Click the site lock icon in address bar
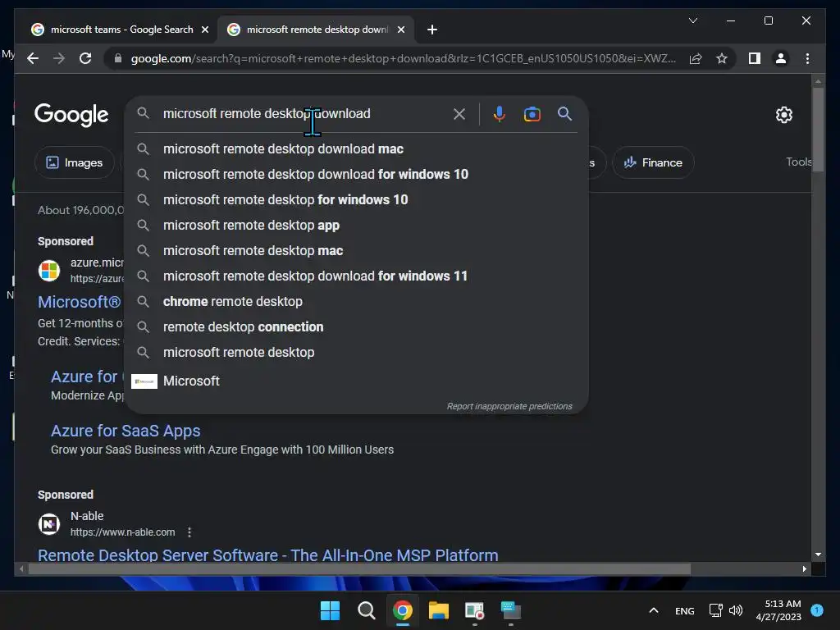Image resolution: width=840 pixels, height=630 pixels. tap(118, 58)
